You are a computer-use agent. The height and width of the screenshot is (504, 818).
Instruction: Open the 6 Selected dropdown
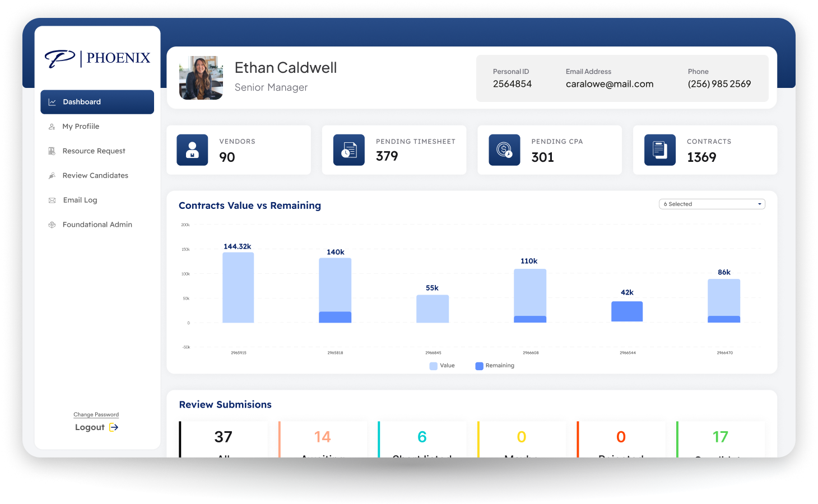[712, 204]
